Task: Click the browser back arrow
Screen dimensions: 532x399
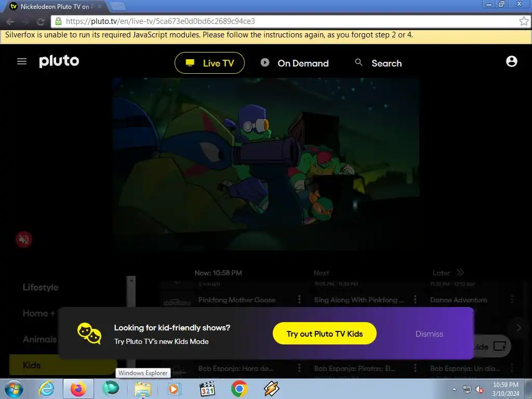Action: (10, 22)
